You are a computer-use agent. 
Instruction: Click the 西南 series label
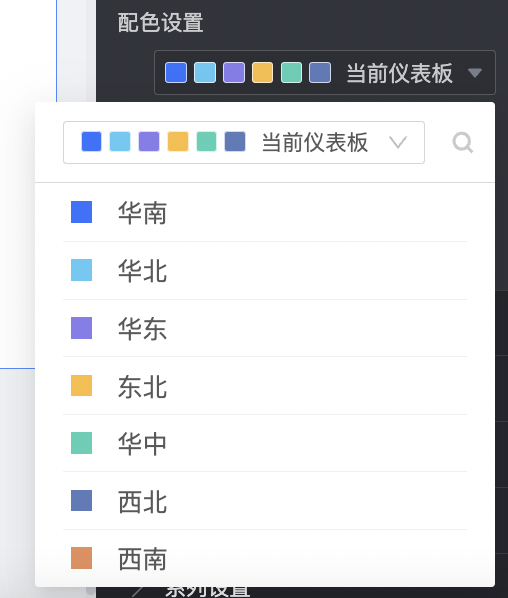(142, 559)
